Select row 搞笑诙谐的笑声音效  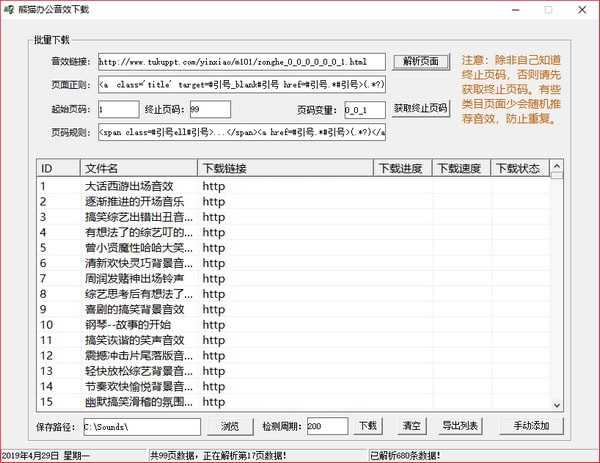coord(293,340)
